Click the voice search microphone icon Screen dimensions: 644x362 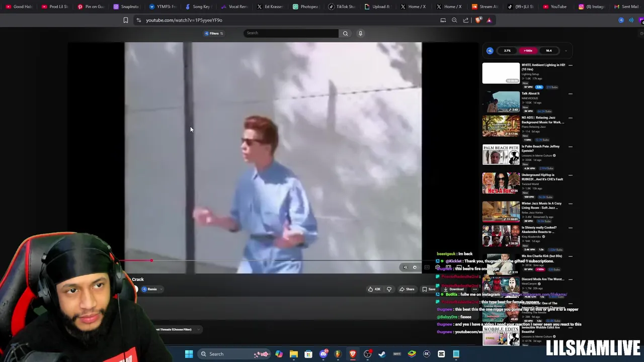(x=360, y=33)
